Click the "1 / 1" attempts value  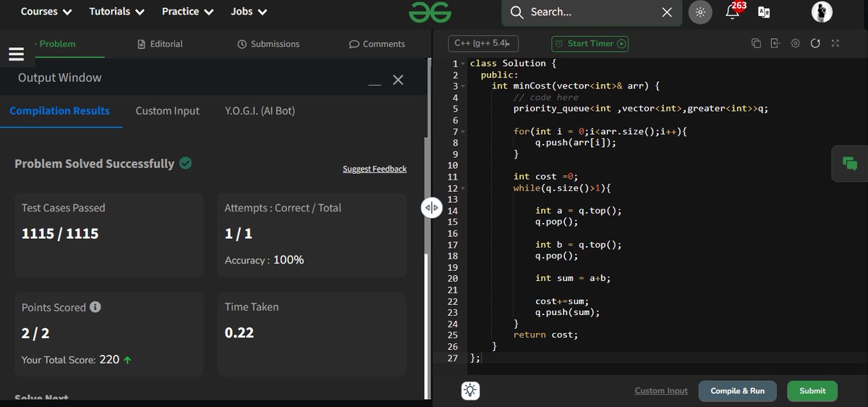[x=239, y=234]
